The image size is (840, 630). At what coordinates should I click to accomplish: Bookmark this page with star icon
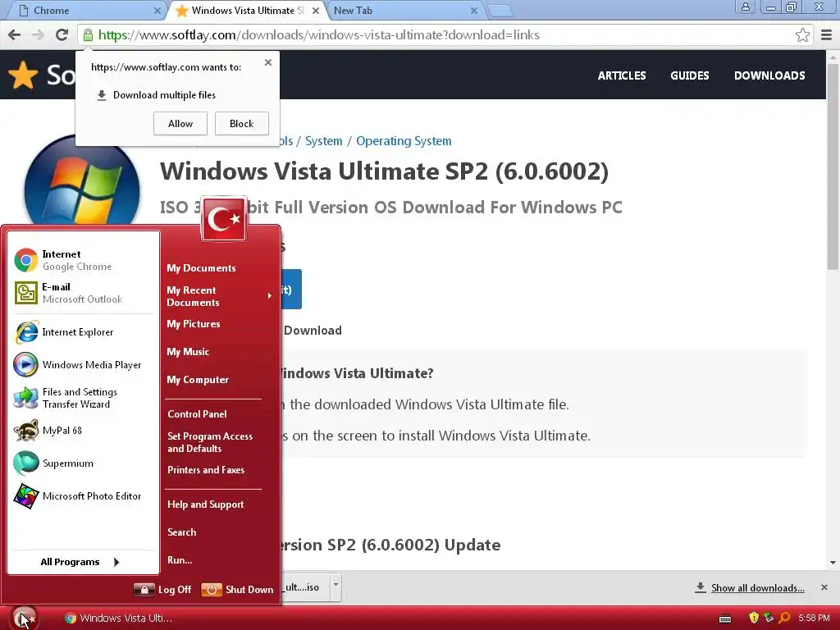click(x=802, y=34)
